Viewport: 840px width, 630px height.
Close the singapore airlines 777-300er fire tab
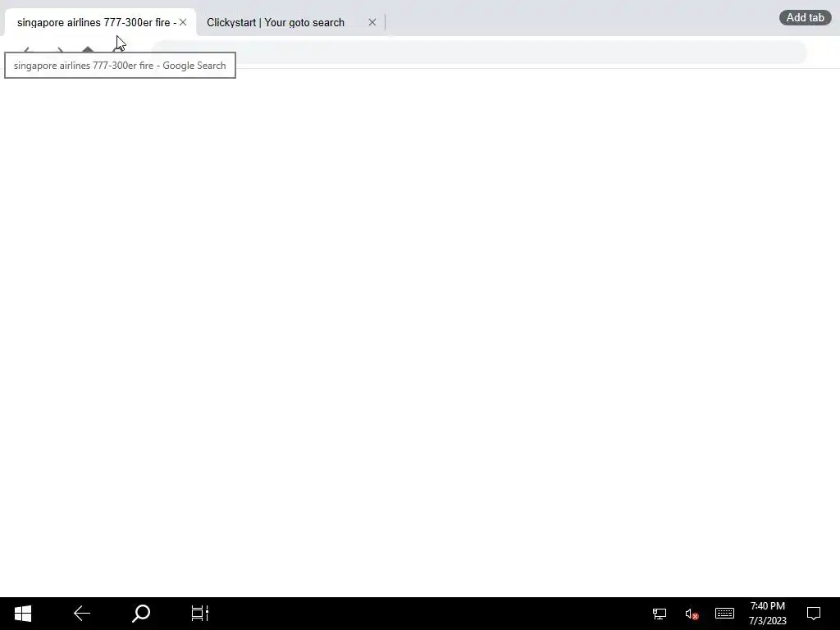point(183,22)
